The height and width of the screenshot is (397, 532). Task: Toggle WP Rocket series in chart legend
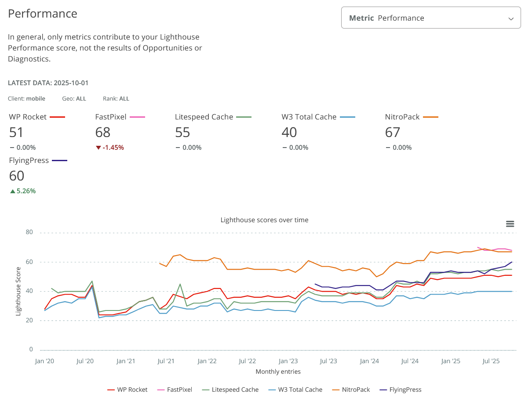(x=128, y=390)
